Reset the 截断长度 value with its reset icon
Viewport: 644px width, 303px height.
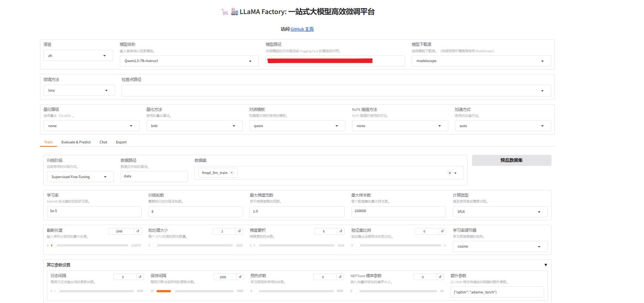tap(138, 231)
